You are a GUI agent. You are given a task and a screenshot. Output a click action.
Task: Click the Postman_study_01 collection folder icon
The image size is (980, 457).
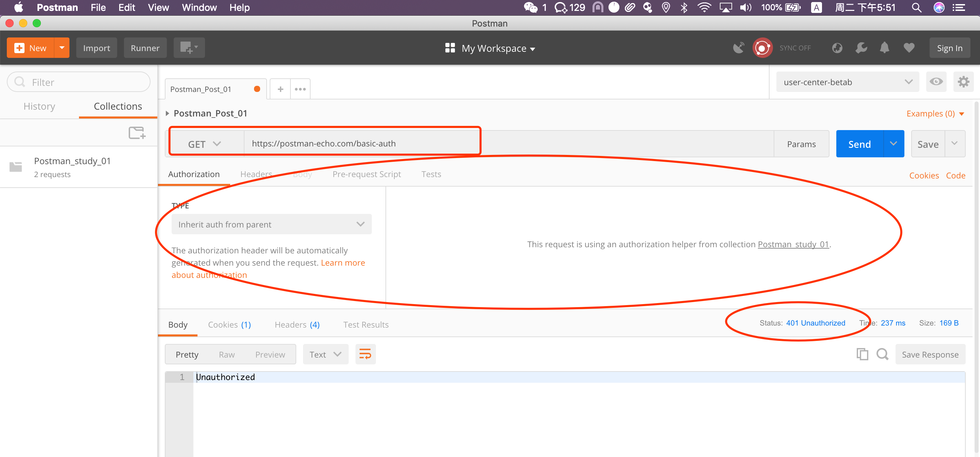[16, 167]
